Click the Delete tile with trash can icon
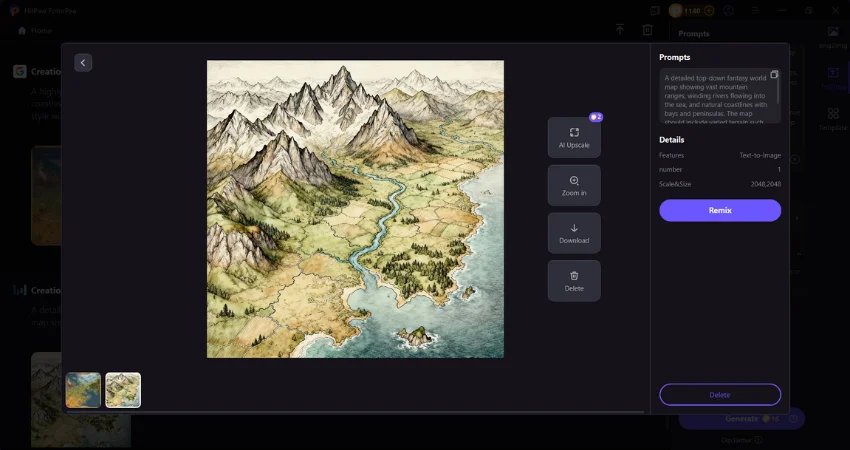 [x=574, y=281]
